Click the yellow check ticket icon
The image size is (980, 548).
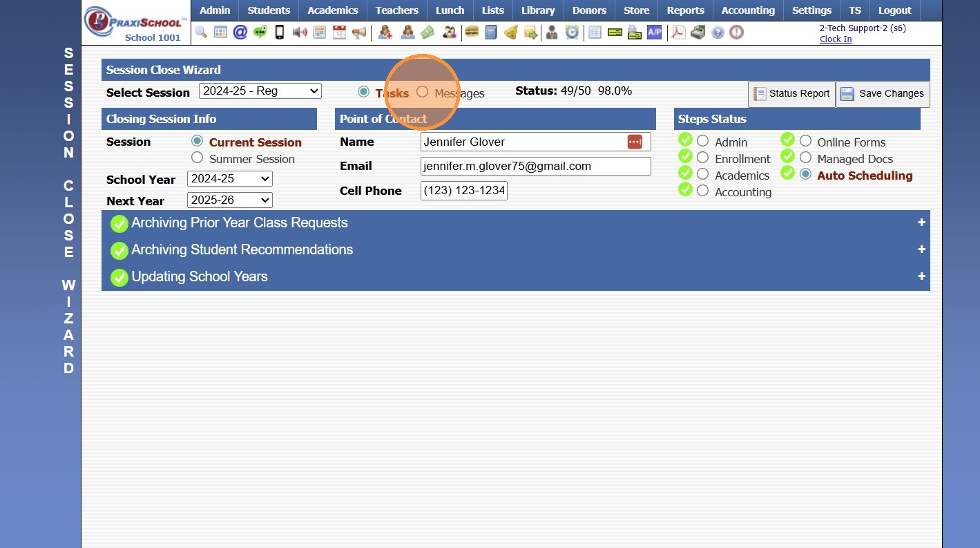point(615,32)
